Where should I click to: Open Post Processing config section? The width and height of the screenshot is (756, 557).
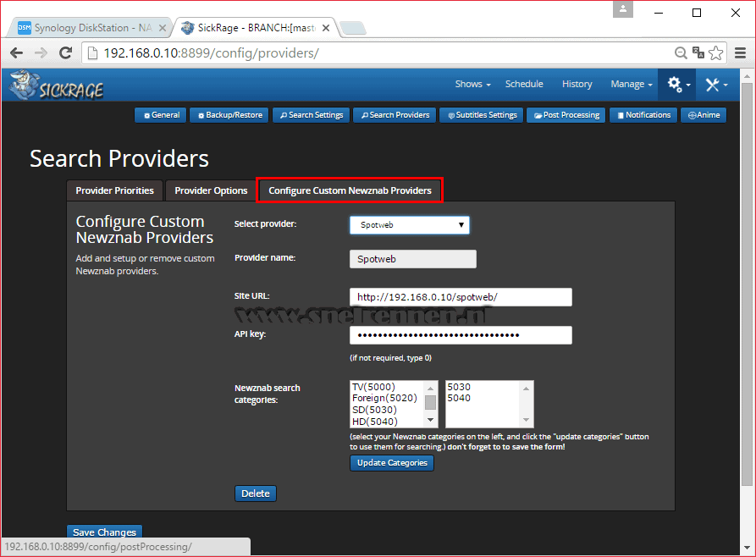click(x=566, y=115)
